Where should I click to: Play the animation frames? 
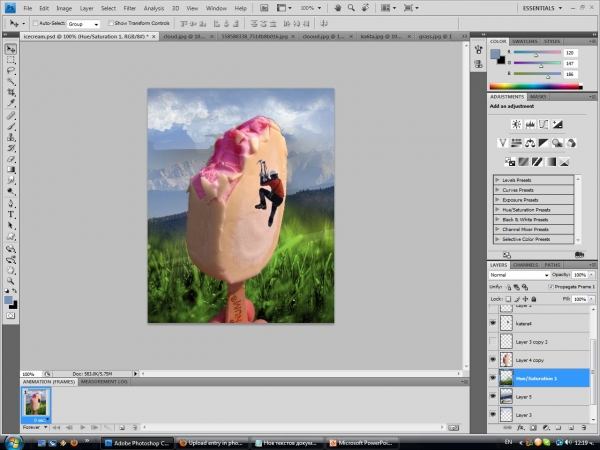(82, 427)
